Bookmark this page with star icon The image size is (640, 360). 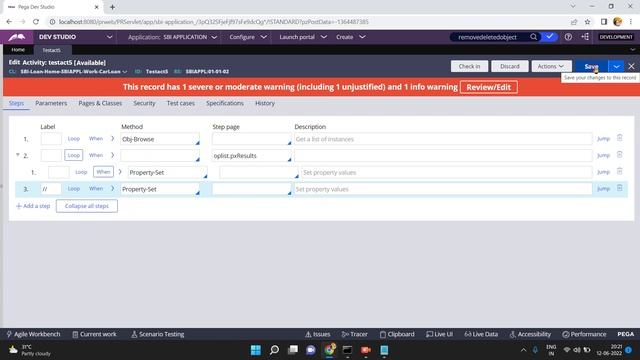(587, 22)
